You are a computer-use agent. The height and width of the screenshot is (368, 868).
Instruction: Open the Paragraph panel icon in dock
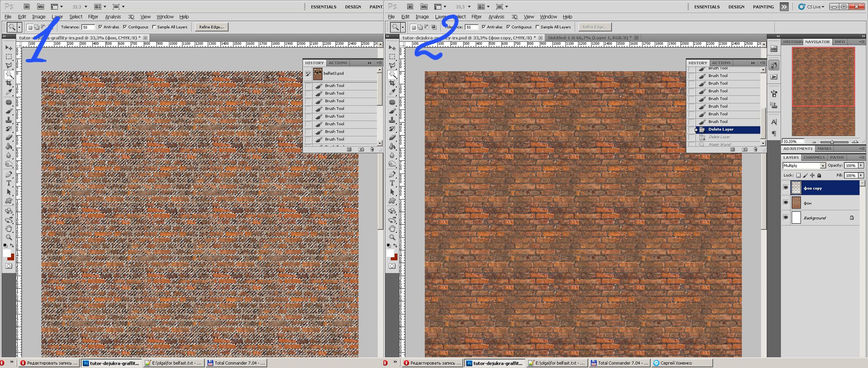(774, 133)
